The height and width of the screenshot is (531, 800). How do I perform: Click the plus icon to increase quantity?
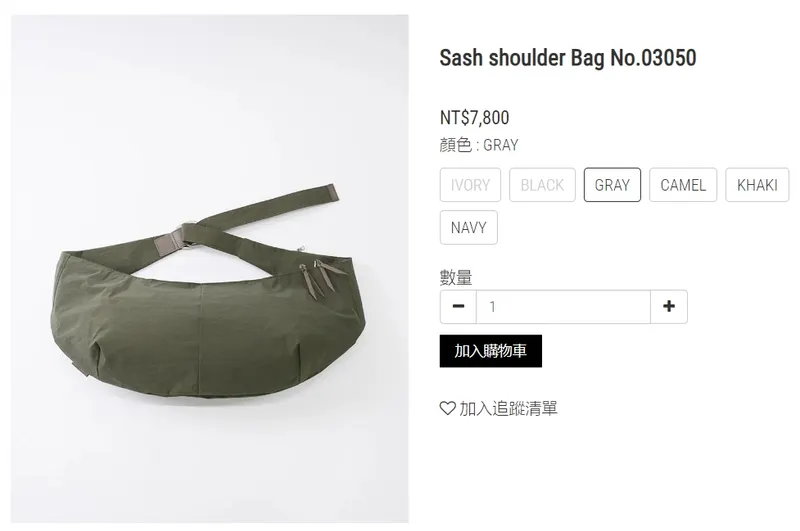click(669, 307)
